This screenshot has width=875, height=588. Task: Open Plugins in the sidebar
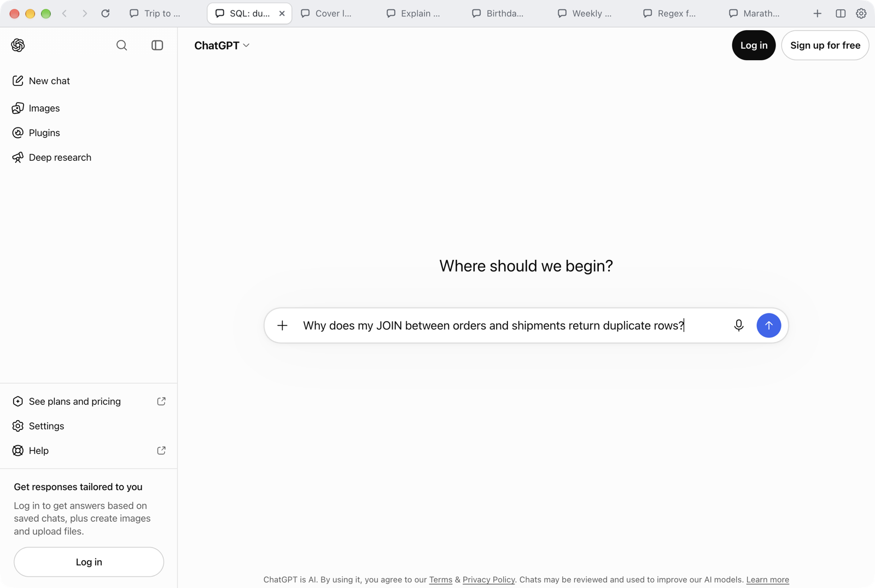[89, 133]
